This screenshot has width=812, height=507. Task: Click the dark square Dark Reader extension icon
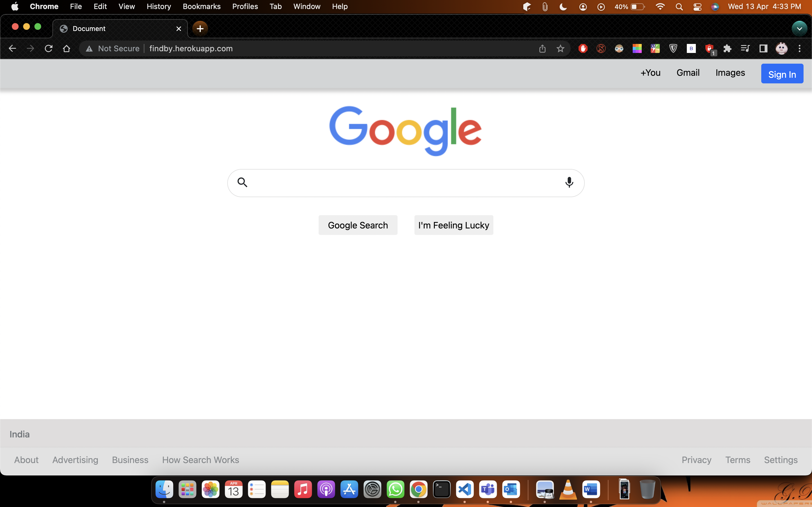tap(763, 49)
